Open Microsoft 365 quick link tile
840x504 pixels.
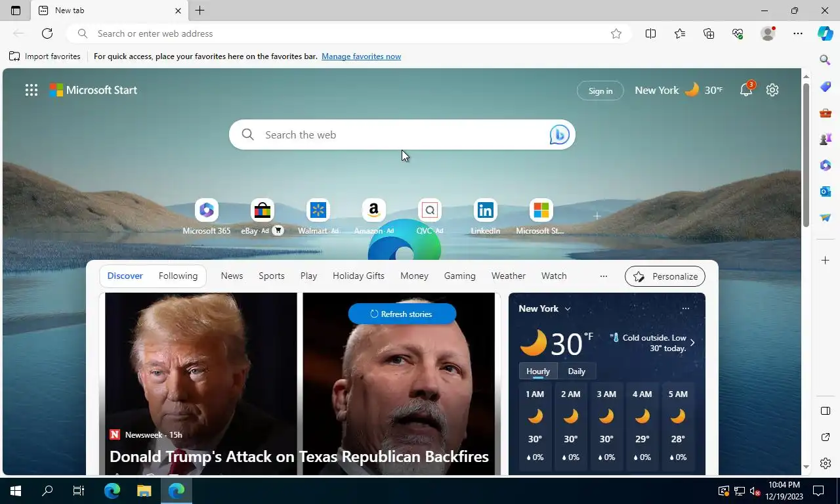[x=207, y=217]
